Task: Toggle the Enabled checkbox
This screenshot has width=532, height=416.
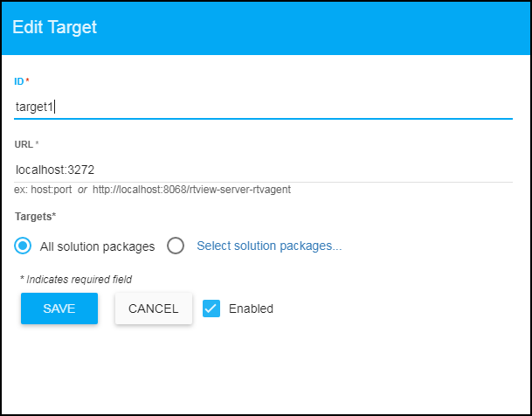Action: pyautogui.click(x=211, y=308)
